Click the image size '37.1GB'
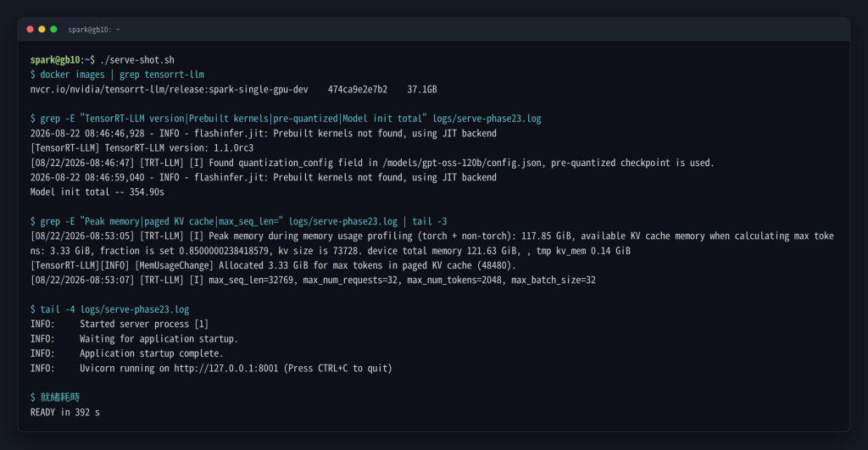Image resolution: width=868 pixels, height=450 pixels. (x=422, y=89)
